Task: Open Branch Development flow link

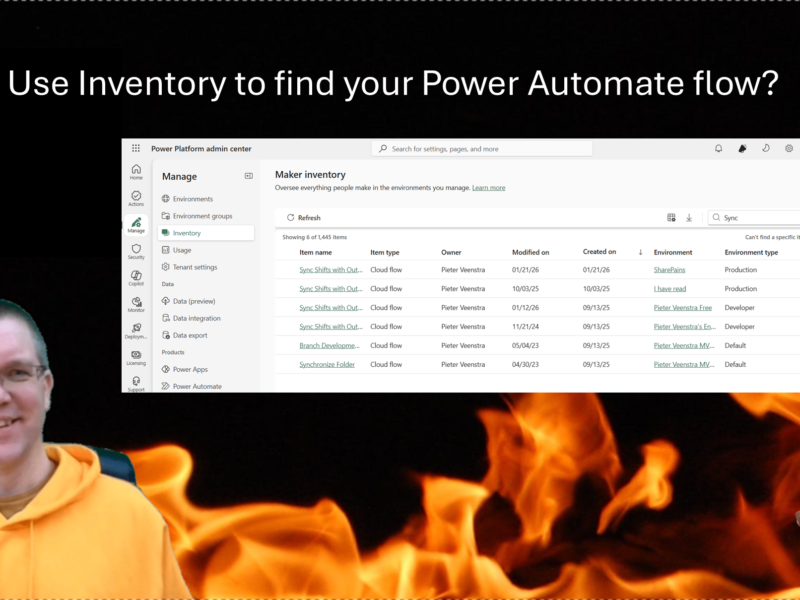Action: click(x=329, y=345)
